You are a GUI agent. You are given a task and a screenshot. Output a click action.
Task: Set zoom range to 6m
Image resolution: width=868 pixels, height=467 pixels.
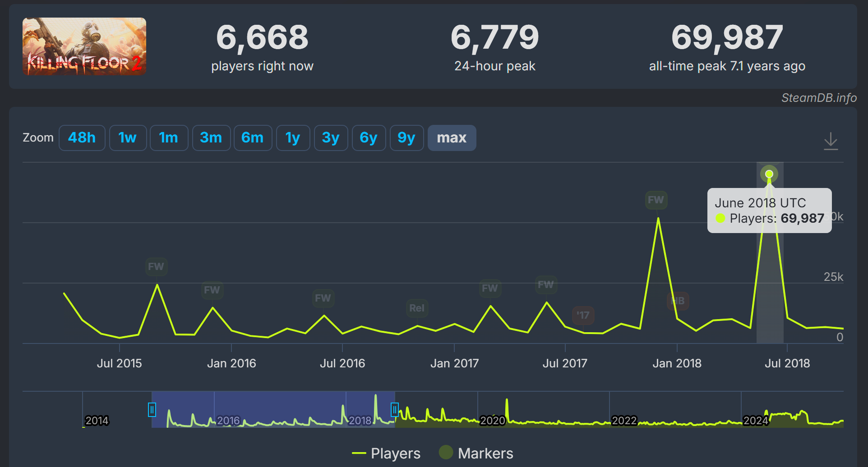(x=253, y=137)
